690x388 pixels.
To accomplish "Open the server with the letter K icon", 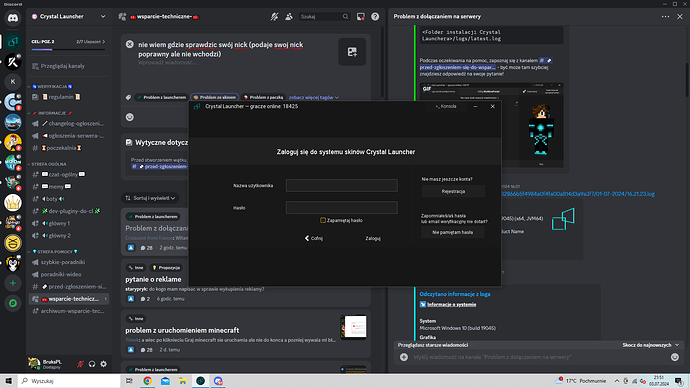I will coord(13,81).
